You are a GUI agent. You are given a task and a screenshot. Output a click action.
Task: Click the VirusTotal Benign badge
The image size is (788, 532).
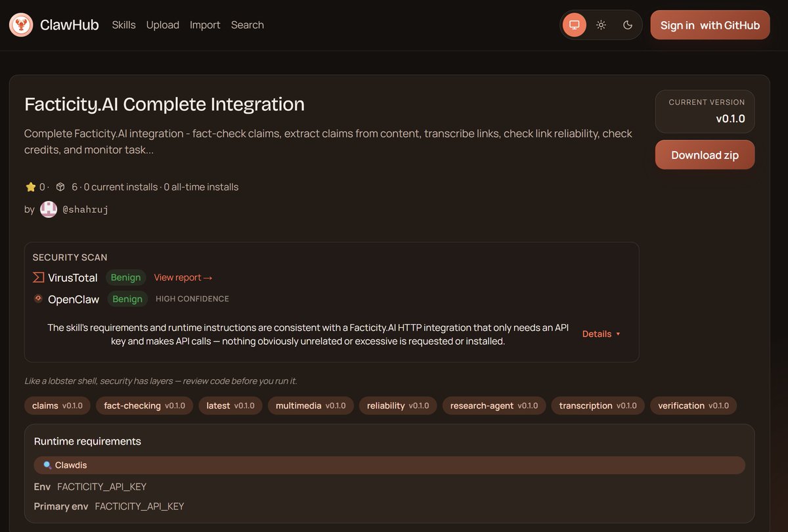pyautogui.click(x=125, y=278)
